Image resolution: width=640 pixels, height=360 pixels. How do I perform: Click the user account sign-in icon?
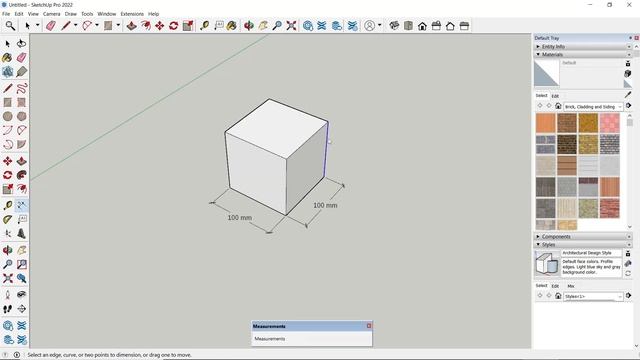click(x=369, y=26)
